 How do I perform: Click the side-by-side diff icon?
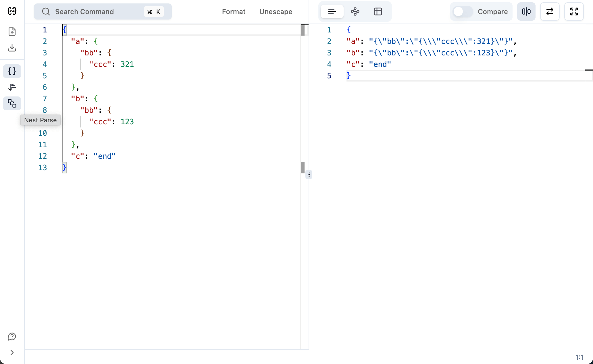pyautogui.click(x=527, y=11)
